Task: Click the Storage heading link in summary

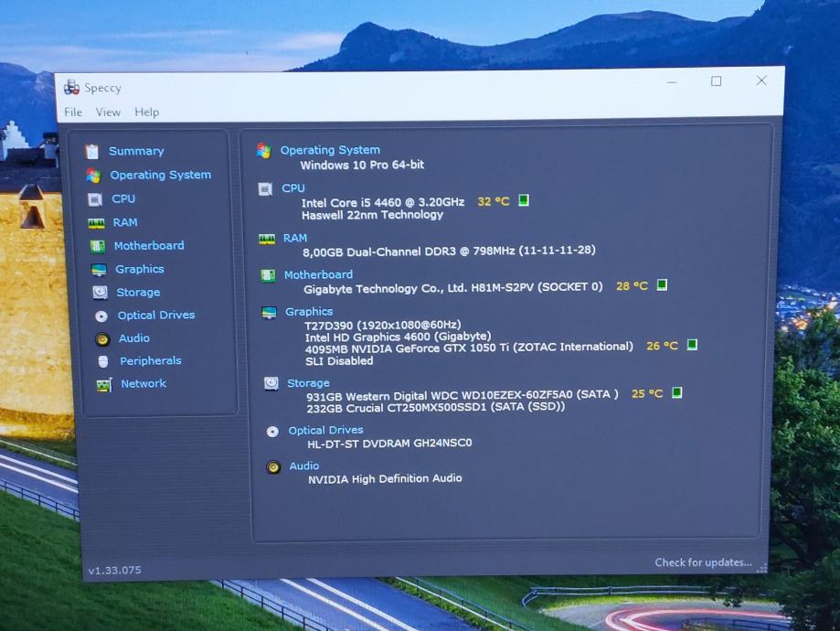Action: (x=308, y=383)
